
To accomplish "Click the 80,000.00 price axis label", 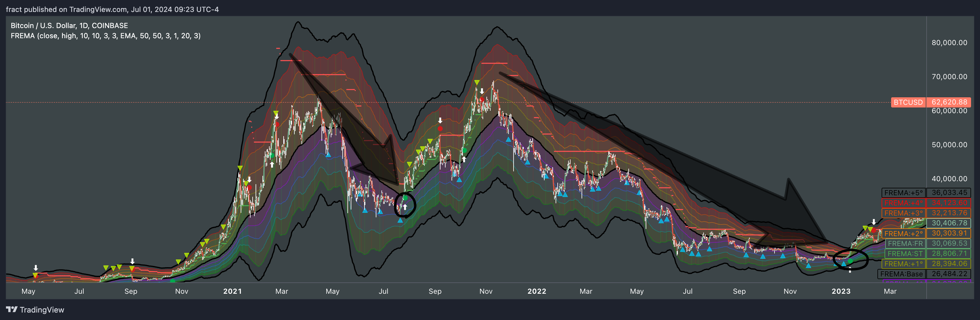I will (x=949, y=43).
